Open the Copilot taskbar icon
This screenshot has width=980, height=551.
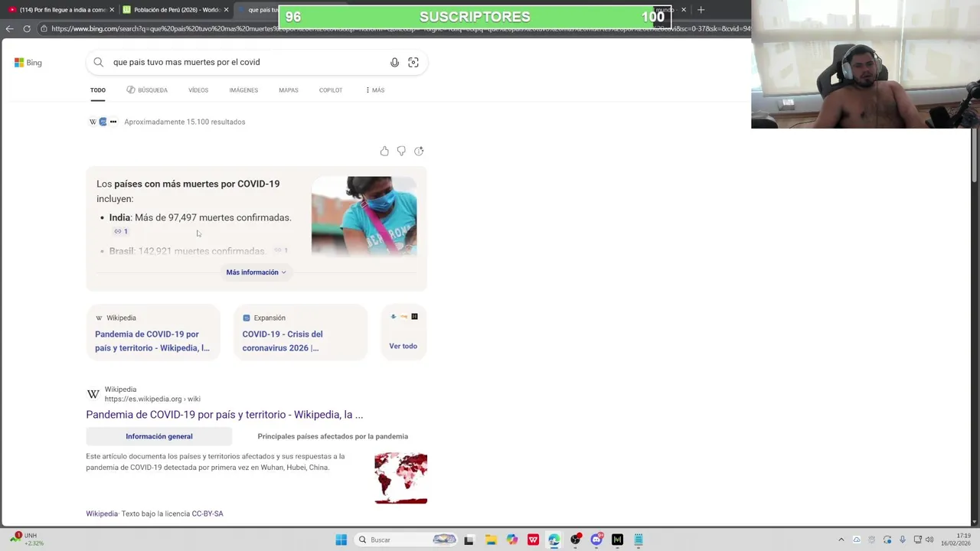(x=512, y=540)
